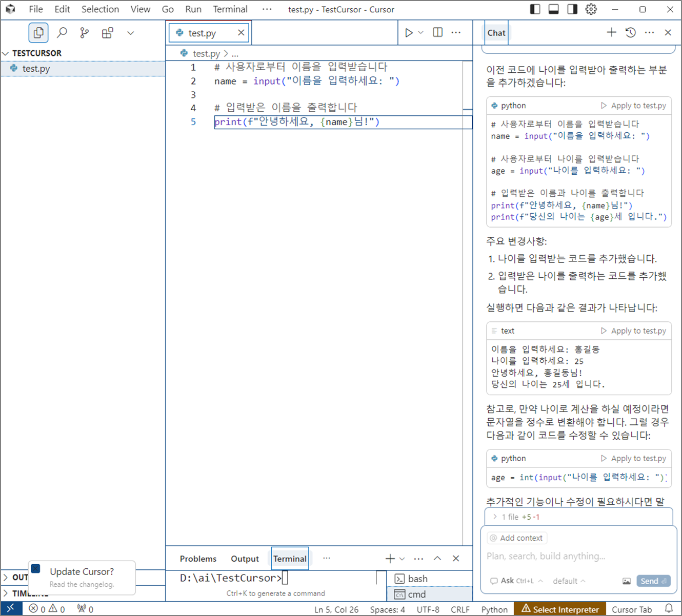Open the Run menu
This screenshot has height=616, width=682.
[x=193, y=9]
